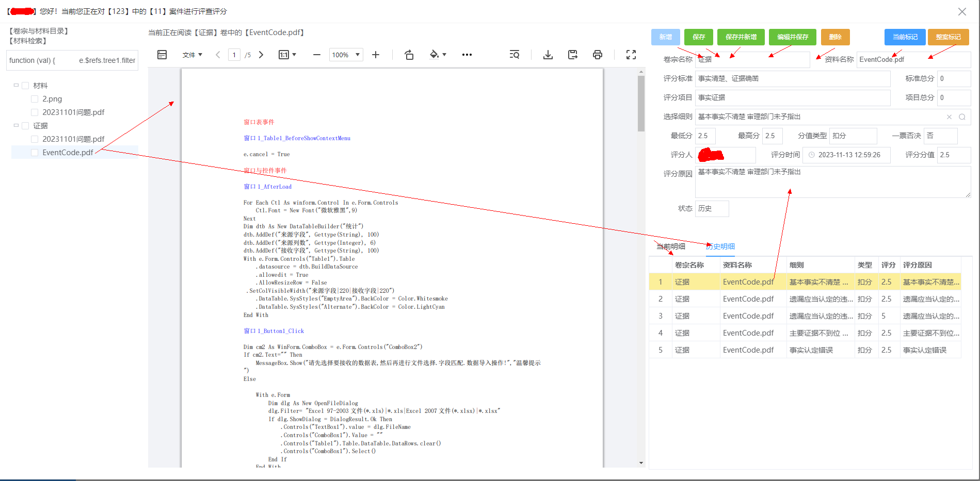This screenshot has width=980, height=481.
Task: Click the 标准总分 input field
Action: click(954, 79)
